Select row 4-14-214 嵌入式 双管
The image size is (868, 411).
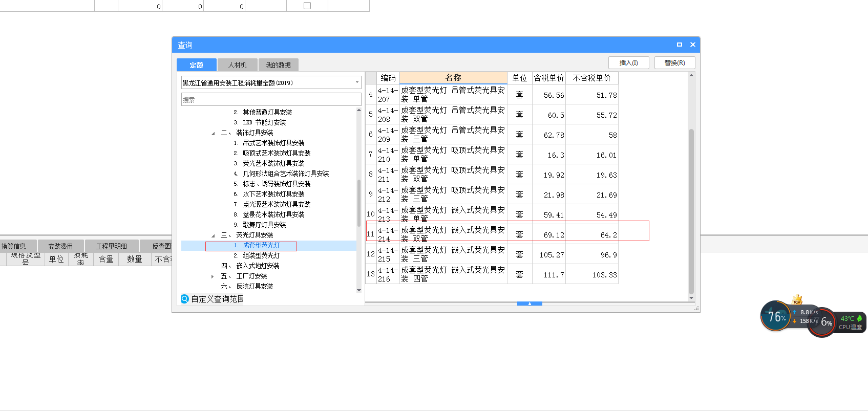(492, 234)
